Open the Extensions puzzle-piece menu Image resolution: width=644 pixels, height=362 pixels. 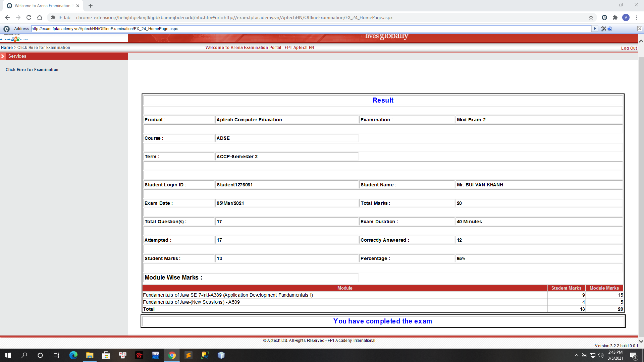point(615,17)
